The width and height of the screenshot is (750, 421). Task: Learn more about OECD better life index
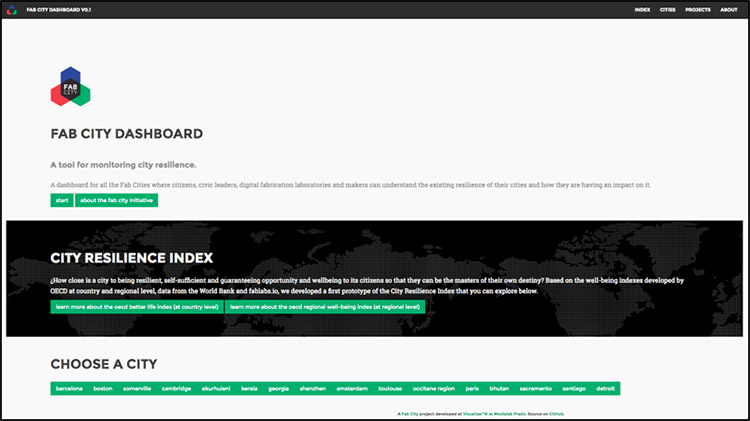click(137, 307)
